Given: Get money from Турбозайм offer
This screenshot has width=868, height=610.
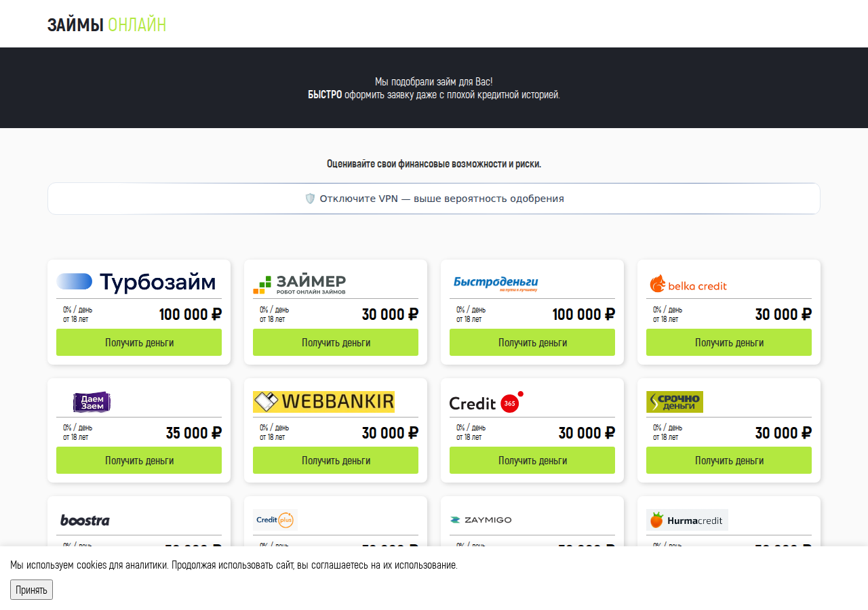Looking at the screenshot, I should click(x=139, y=342).
